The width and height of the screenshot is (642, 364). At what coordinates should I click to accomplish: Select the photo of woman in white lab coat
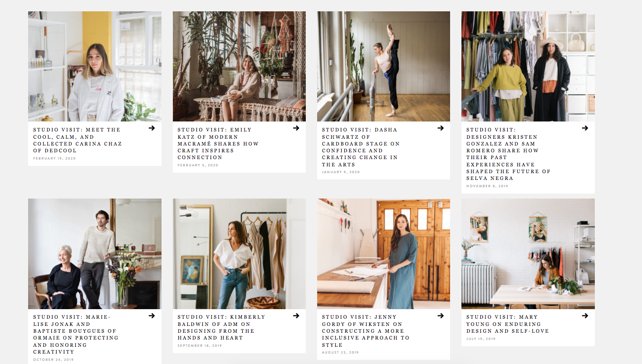pyautogui.click(x=95, y=67)
